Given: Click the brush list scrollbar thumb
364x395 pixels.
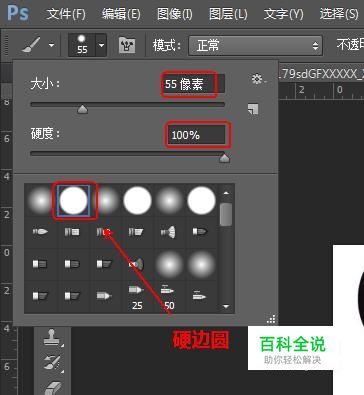Looking at the screenshot, I should 226,214.
